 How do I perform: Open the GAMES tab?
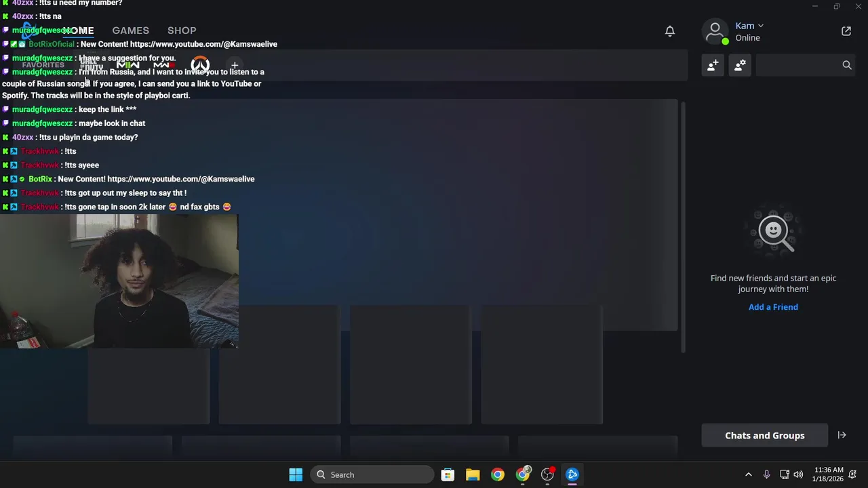[130, 30]
